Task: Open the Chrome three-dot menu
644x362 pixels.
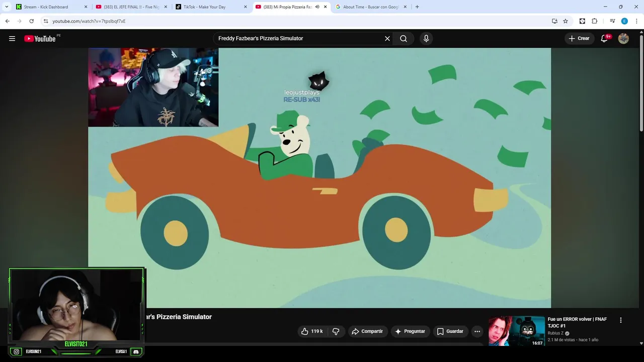Action: pos(637,21)
